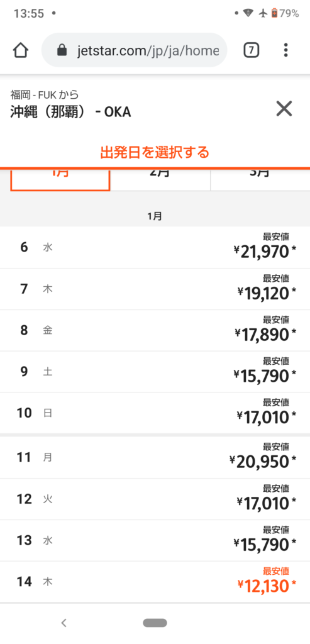The image size is (310, 644).
Task: Pick Saturday January 9 at ¥15,790
Action: click(x=155, y=372)
